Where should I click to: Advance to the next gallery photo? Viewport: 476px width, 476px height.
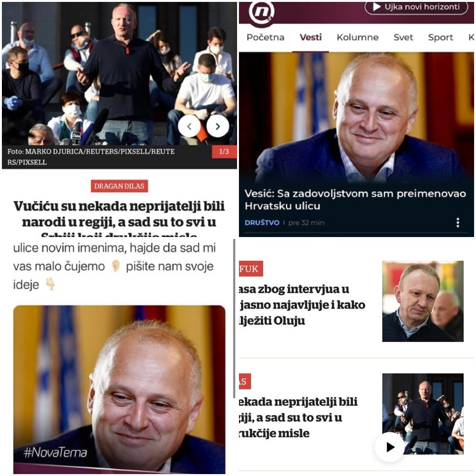pos(218,126)
